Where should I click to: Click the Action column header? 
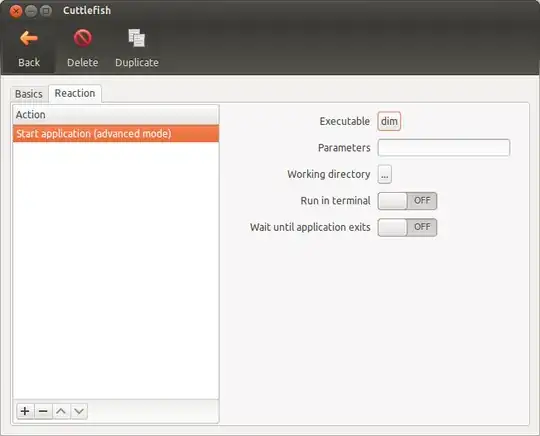116,115
